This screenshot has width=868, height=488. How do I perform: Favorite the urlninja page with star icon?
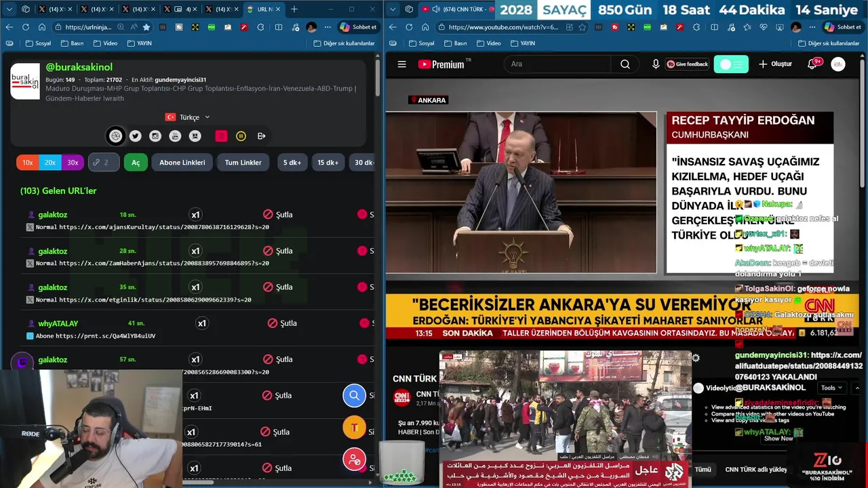(x=146, y=27)
